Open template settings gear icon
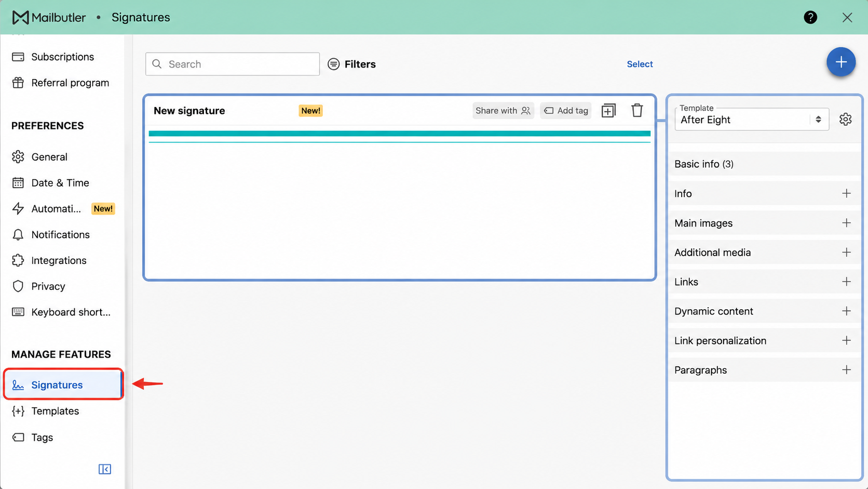868x489 pixels. (x=845, y=119)
